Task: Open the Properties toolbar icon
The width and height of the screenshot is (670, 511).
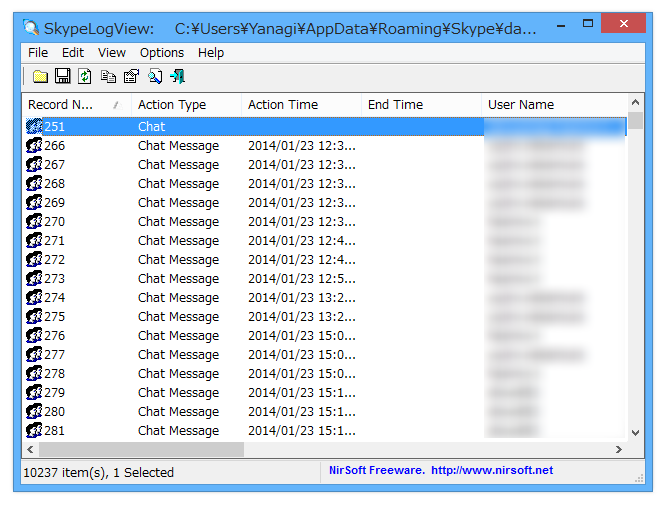Action: pos(131,76)
